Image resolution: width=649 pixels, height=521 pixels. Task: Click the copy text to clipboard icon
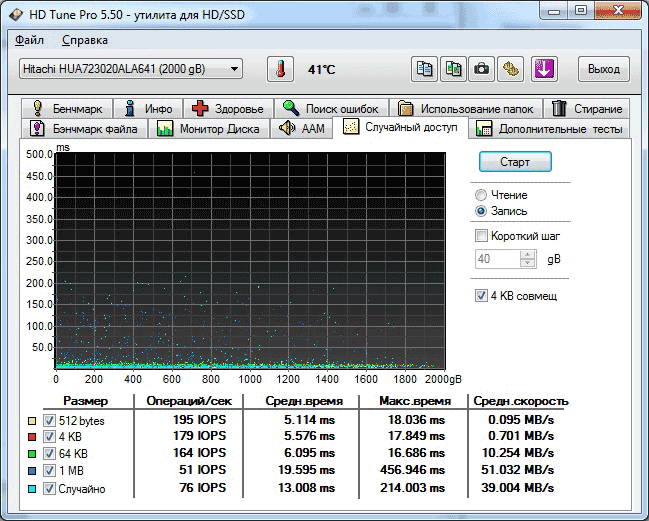tap(426, 69)
